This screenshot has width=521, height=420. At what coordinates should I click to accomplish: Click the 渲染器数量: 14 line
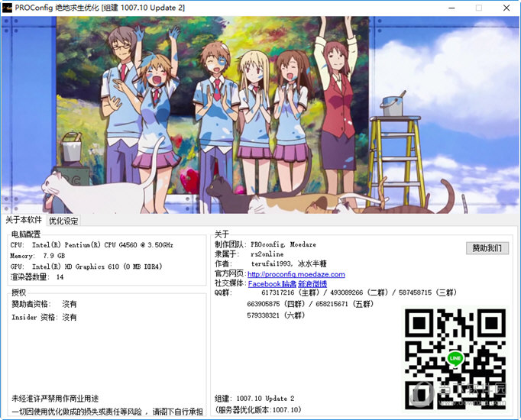tap(37, 277)
